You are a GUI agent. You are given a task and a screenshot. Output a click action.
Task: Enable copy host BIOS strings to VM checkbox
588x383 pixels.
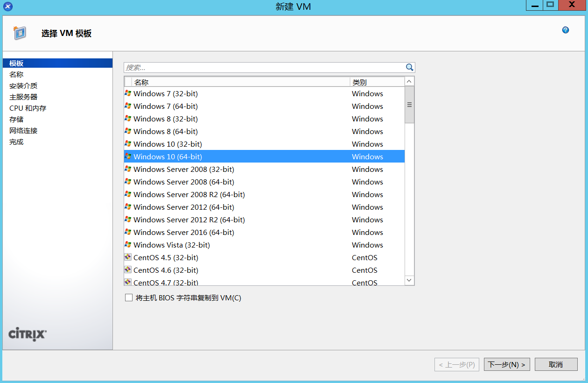tap(129, 298)
